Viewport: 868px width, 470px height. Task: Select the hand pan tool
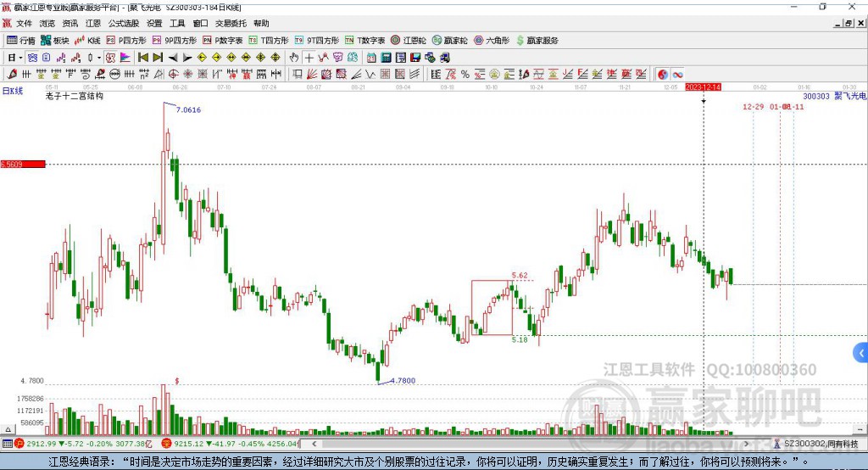294,58
